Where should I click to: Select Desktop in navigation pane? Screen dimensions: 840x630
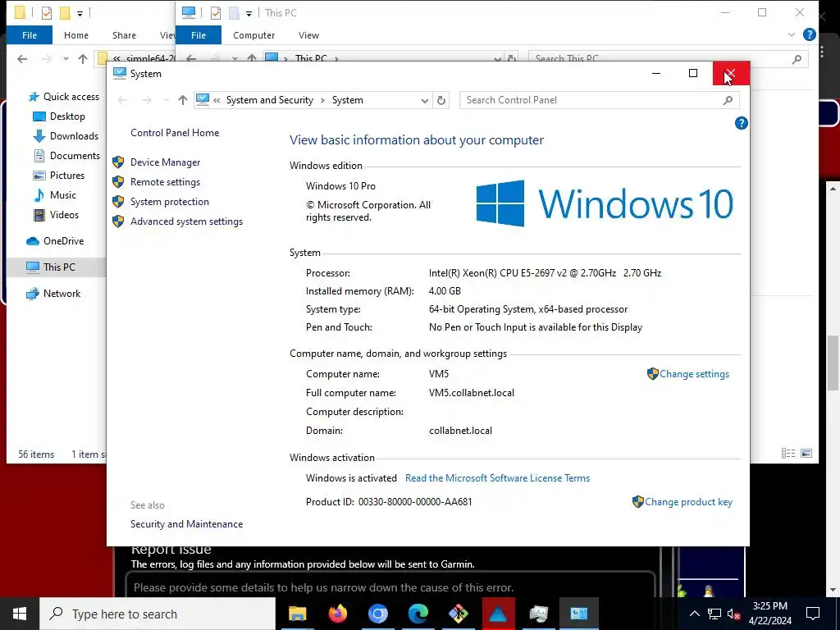tap(67, 116)
